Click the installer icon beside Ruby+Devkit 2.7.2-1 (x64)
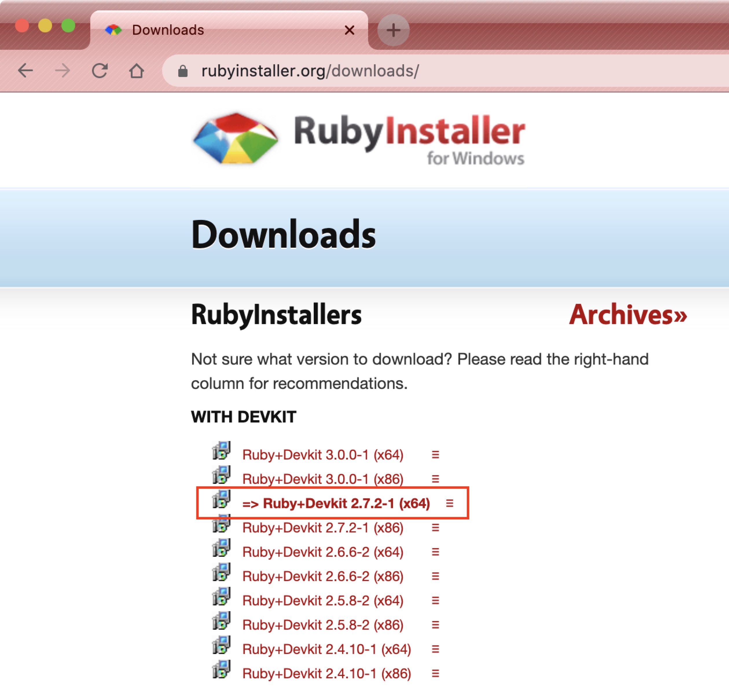This screenshot has height=700, width=729. point(221,499)
